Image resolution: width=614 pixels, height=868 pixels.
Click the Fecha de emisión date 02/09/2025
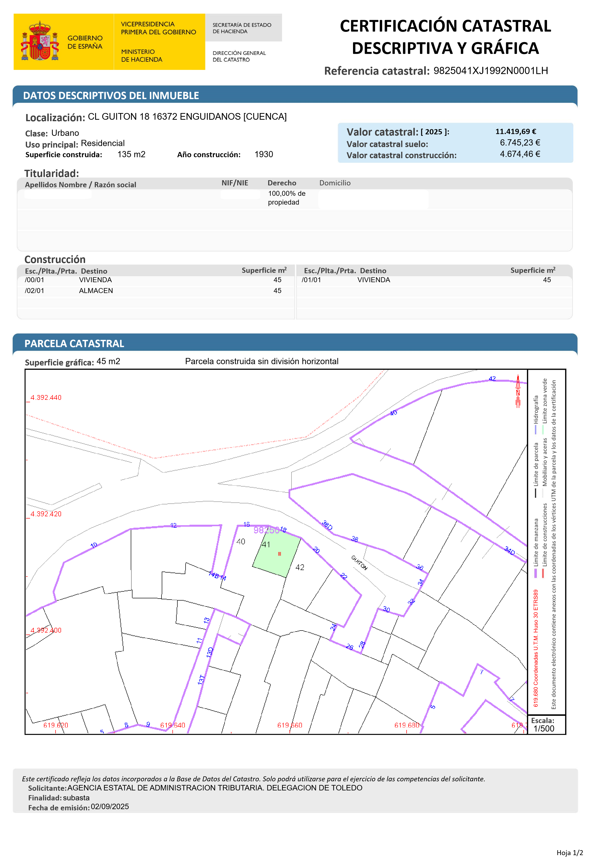click(110, 807)
